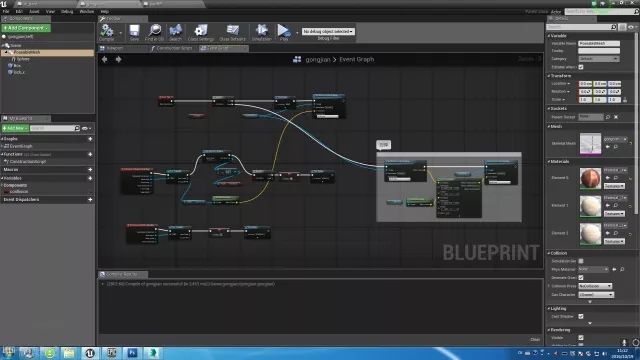Open the Debug menu in the menu bar
Screen dimensions: 640x360
click(x=67, y=11)
